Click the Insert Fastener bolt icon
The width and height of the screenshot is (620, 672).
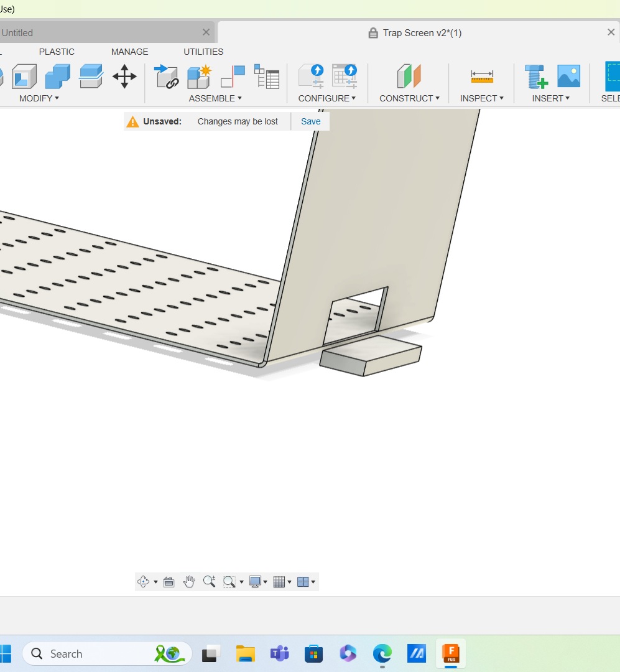point(535,77)
